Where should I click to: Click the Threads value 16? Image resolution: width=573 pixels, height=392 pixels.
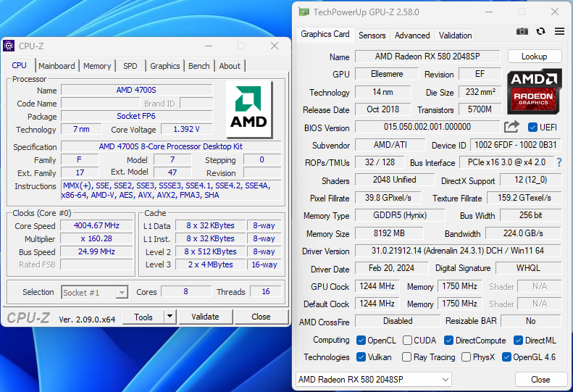point(266,291)
